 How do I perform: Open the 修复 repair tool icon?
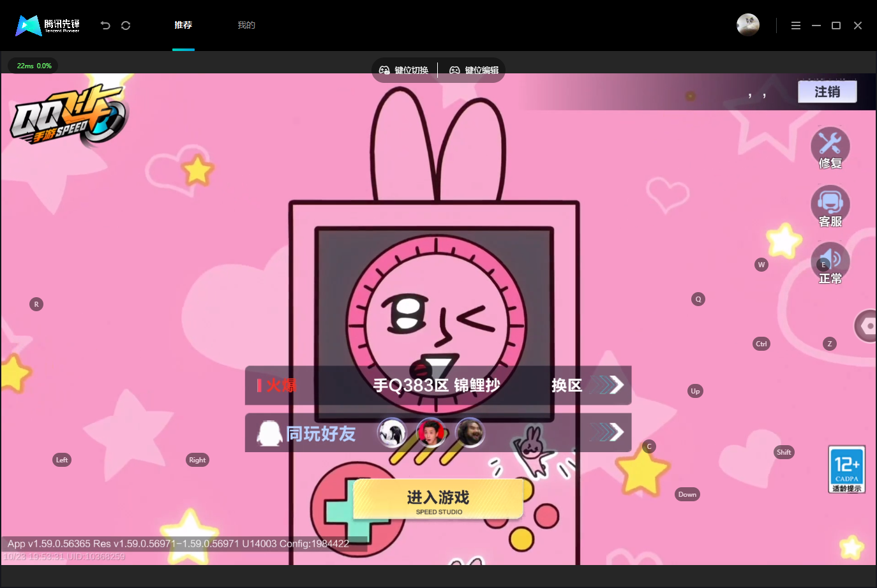point(830,148)
